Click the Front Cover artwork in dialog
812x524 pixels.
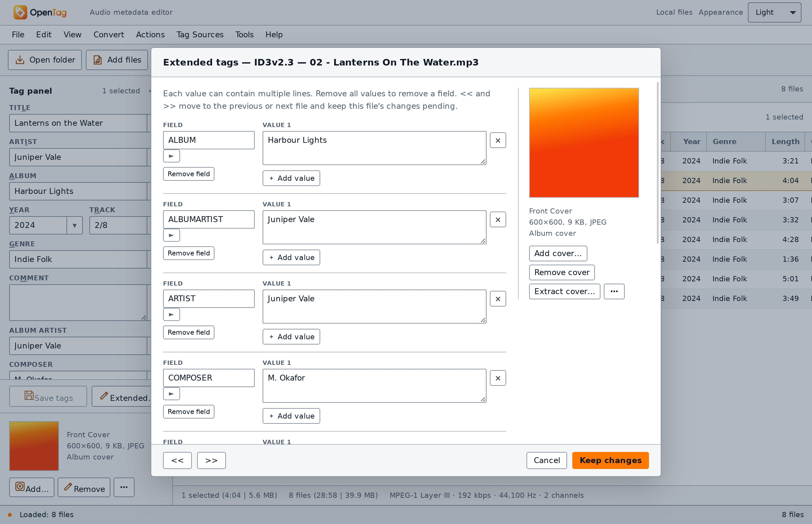tap(584, 143)
